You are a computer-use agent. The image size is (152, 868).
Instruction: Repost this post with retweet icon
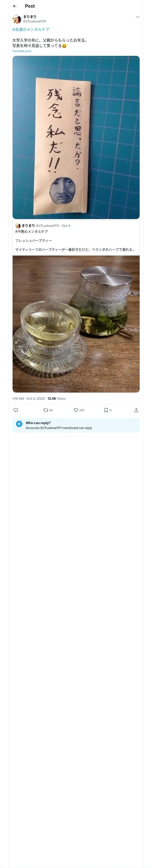46,410
